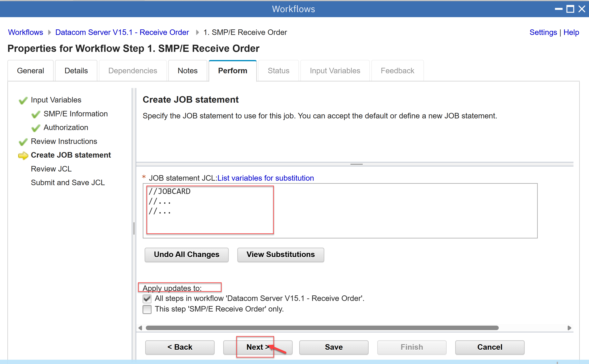The height and width of the screenshot is (364, 589).
Task: Uncheck All steps in workflow checkbox
Action: [x=147, y=299]
